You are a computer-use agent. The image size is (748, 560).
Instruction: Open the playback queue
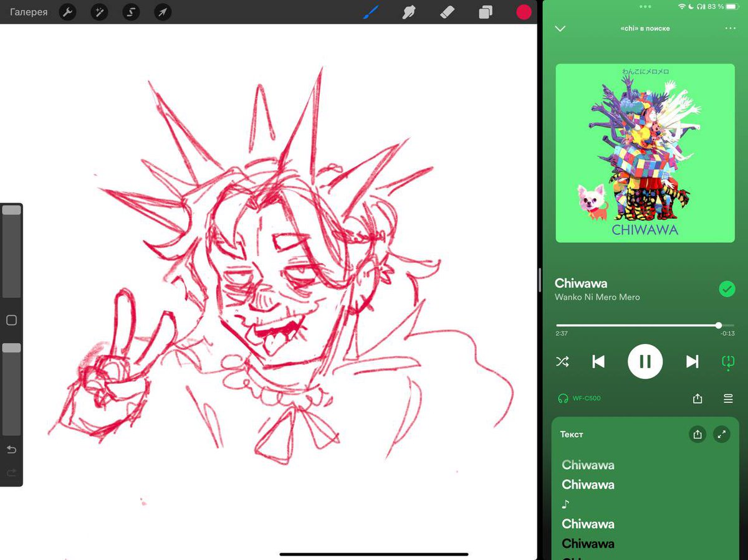click(728, 399)
